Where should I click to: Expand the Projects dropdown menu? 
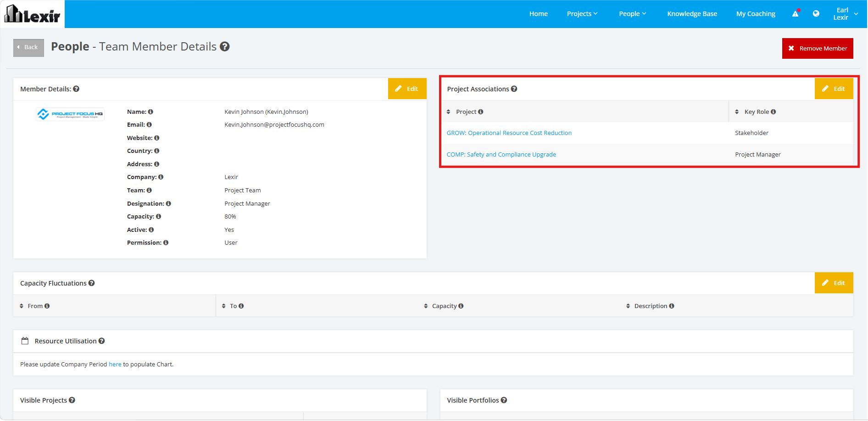click(x=582, y=14)
